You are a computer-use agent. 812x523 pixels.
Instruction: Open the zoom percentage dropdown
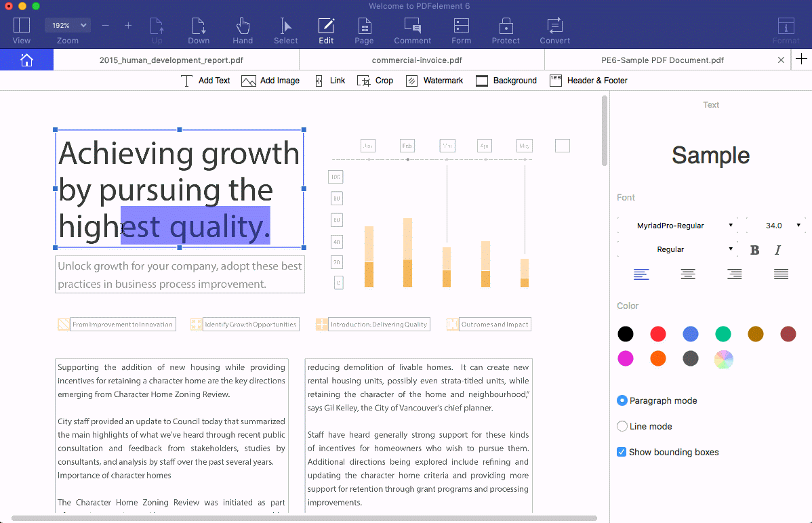67,25
